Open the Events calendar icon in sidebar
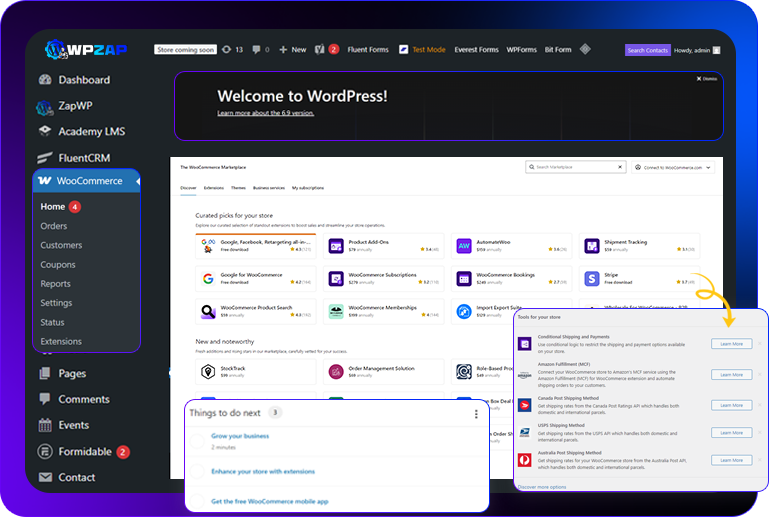Image resolution: width=784 pixels, height=531 pixels. click(x=44, y=425)
